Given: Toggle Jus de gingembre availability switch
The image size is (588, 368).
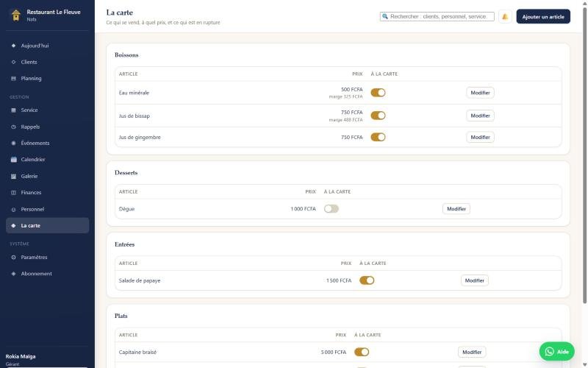Looking at the screenshot, I should 378,137.
